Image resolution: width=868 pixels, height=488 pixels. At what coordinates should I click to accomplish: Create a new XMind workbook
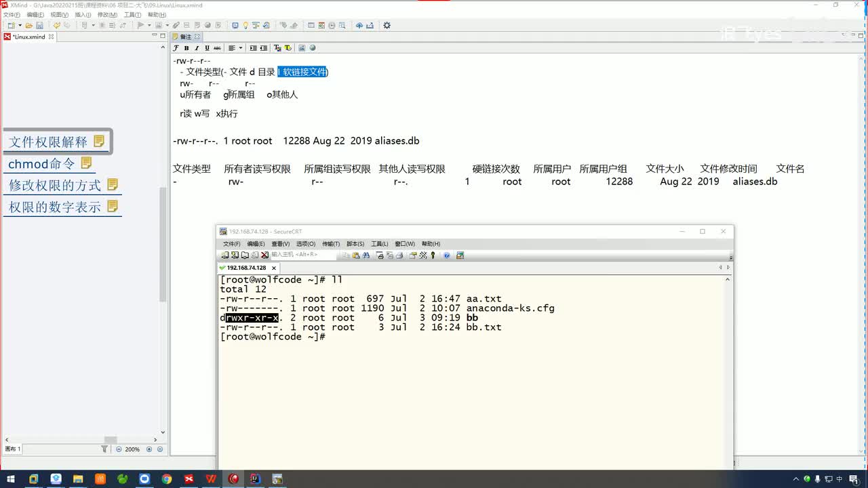(10, 26)
